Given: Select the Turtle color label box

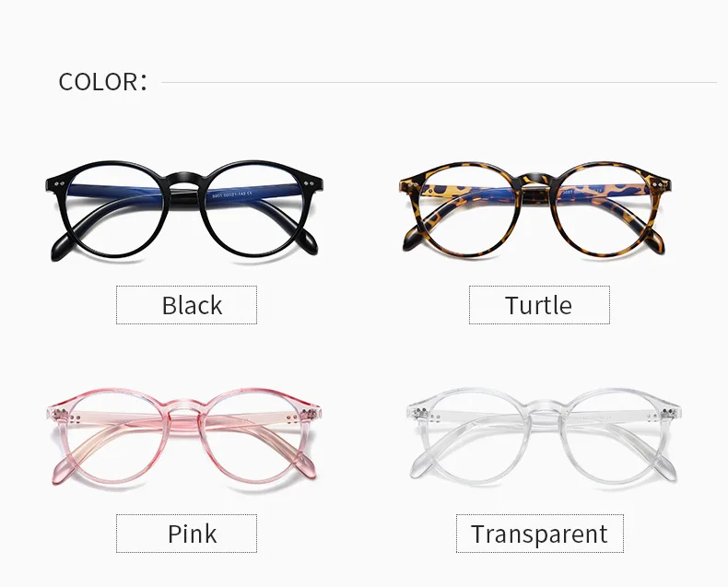Looking at the screenshot, I should coord(539,305).
